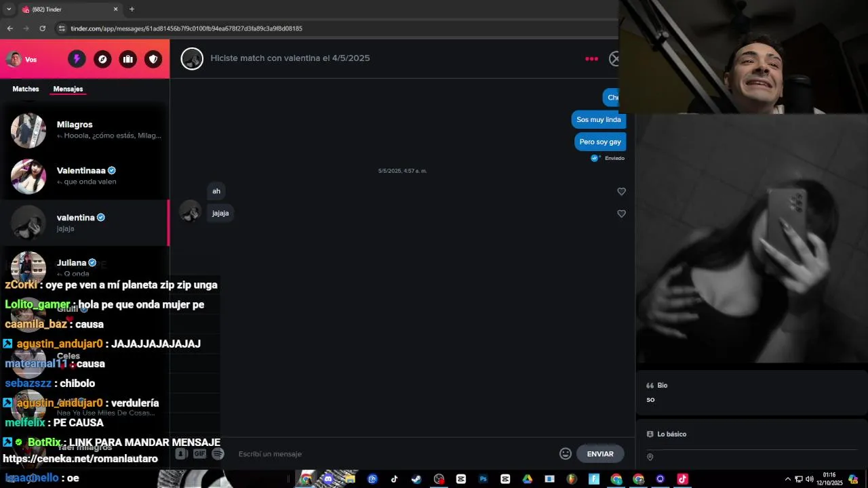868x488 pixels.
Task: Go back in the browser
Action: (9, 28)
